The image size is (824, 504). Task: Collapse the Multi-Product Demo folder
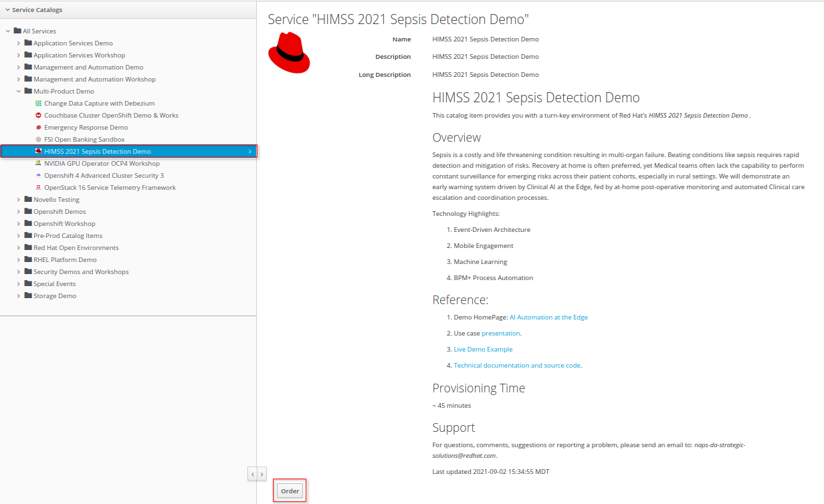click(x=19, y=92)
